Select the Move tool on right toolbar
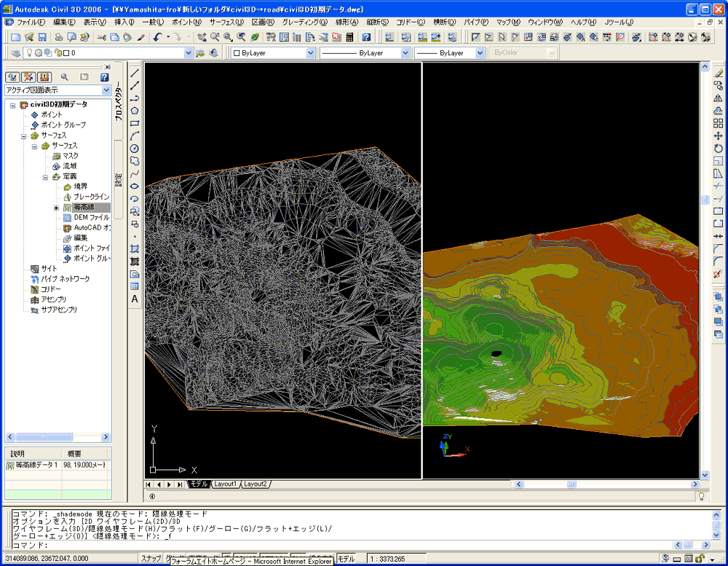Image resolution: width=728 pixels, height=566 pixels. tap(718, 135)
